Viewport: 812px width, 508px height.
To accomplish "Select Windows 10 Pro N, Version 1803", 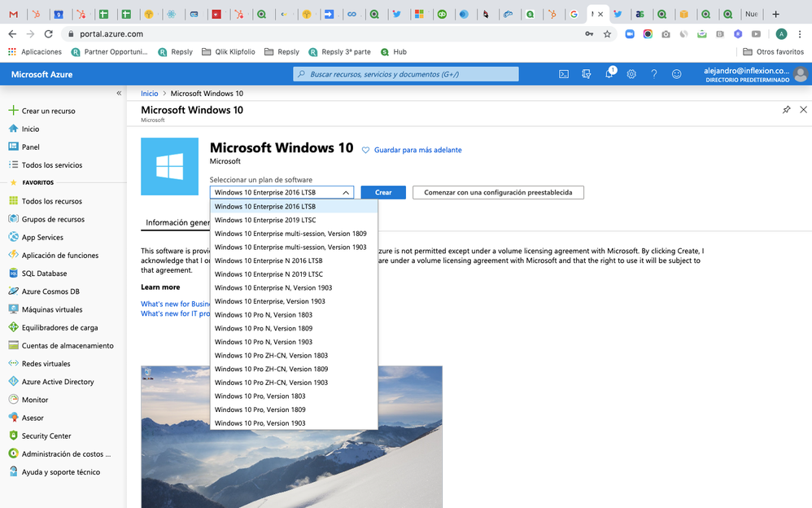I will (294, 314).
